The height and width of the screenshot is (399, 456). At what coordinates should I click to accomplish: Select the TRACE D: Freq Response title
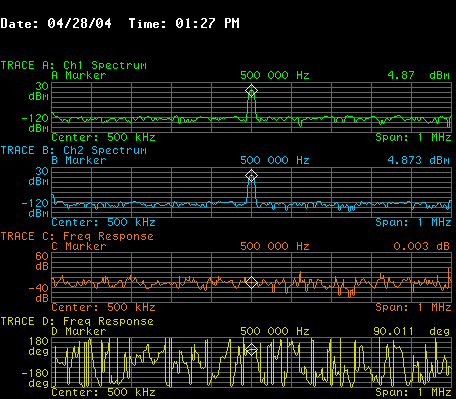click(77, 321)
